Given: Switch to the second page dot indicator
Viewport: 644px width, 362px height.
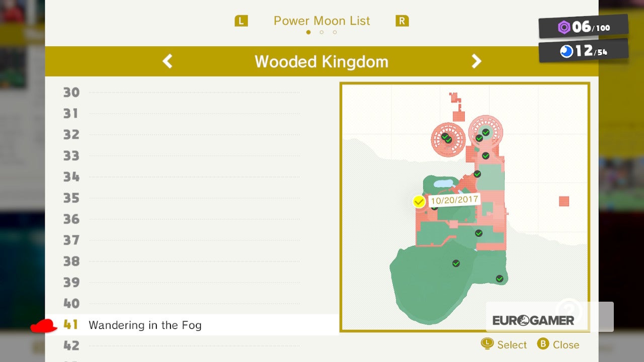Looking at the screenshot, I should coord(321,32).
